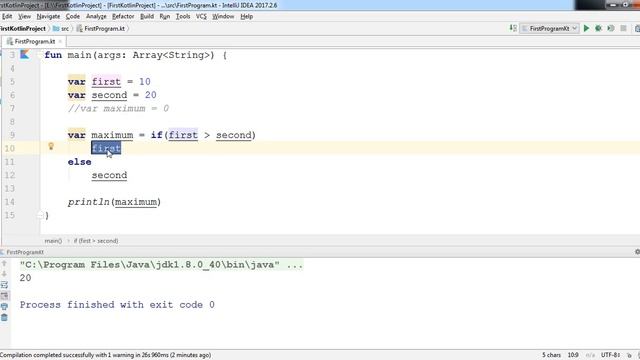The height and width of the screenshot is (360, 640).
Task: Click the java.exe command line in console
Action: pyautogui.click(x=161, y=265)
